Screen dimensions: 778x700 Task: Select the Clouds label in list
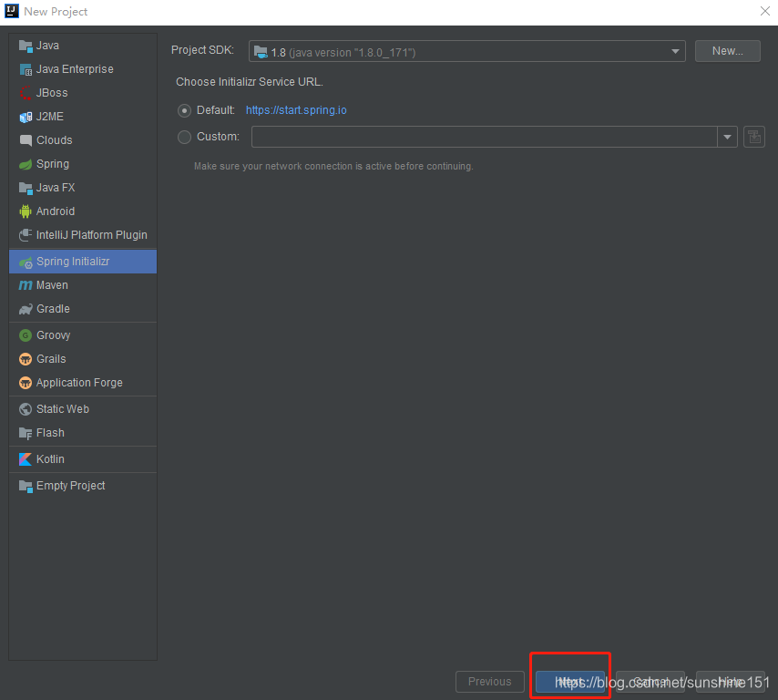pyautogui.click(x=54, y=140)
